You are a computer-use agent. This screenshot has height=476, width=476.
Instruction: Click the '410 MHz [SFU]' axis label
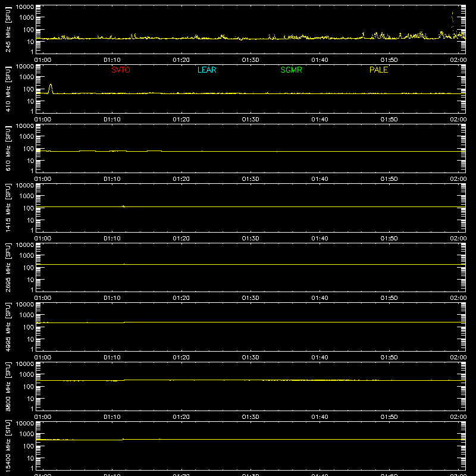pyautogui.click(x=8, y=89)
